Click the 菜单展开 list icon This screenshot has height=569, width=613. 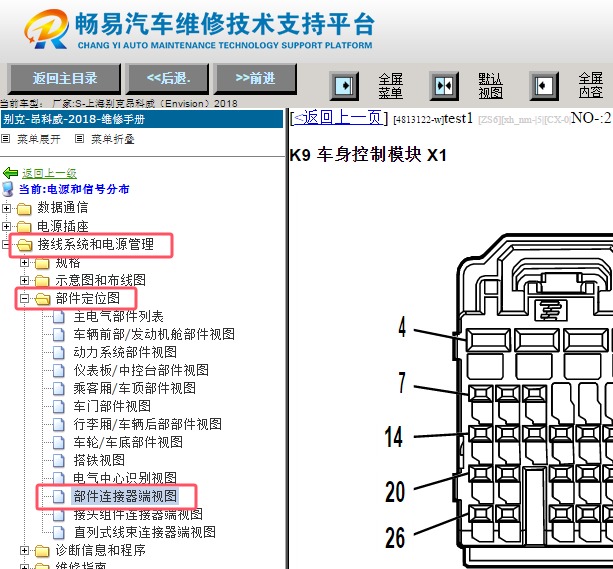(5, 138)
